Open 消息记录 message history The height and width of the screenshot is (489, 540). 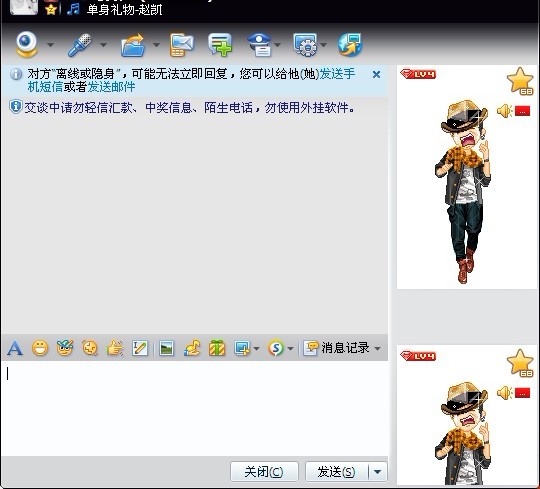336,348
